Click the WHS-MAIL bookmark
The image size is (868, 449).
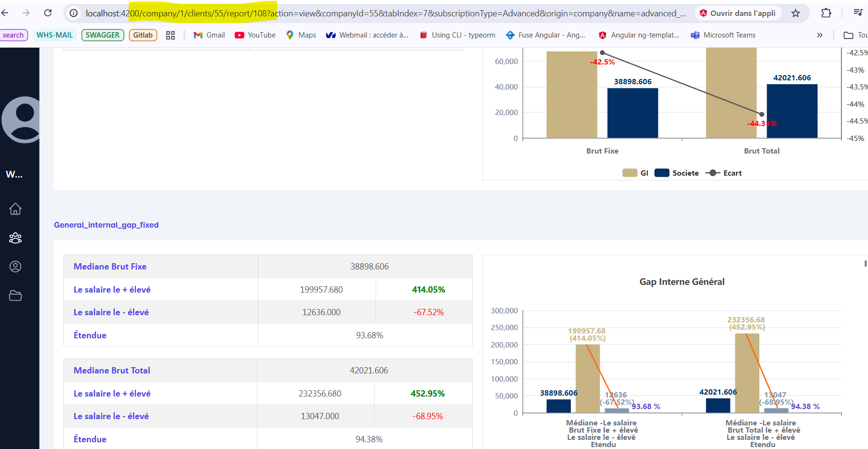(54, 35)
